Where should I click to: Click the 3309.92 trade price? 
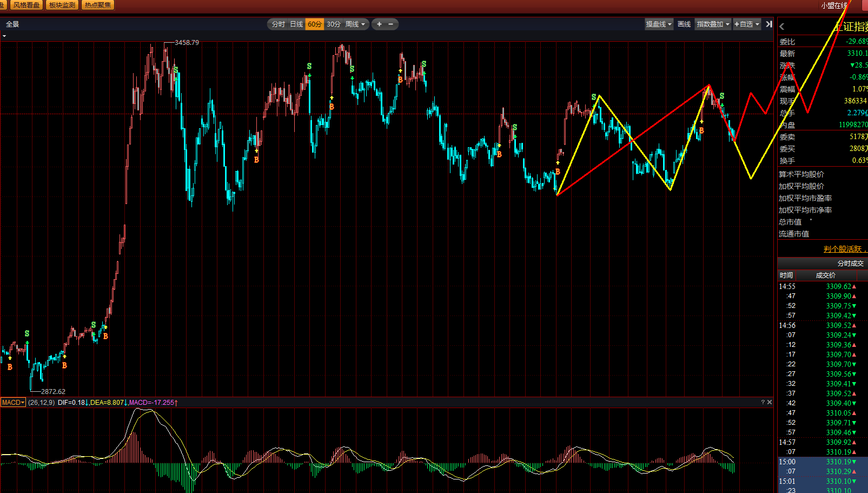point(838,442)
